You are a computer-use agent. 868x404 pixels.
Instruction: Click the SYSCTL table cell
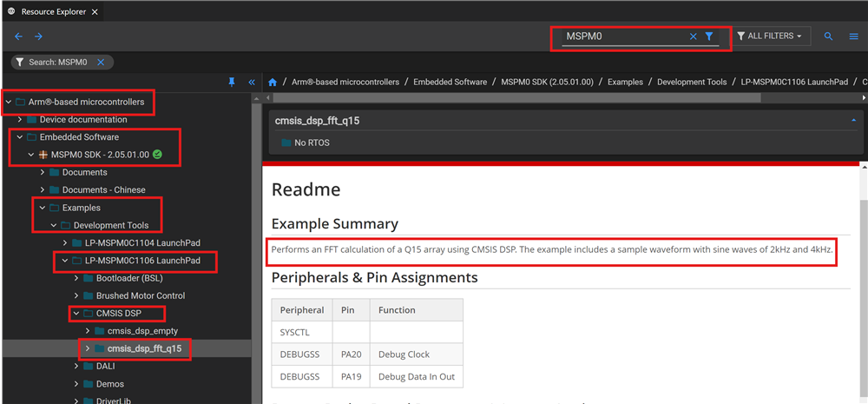click(x=302, y=332)
